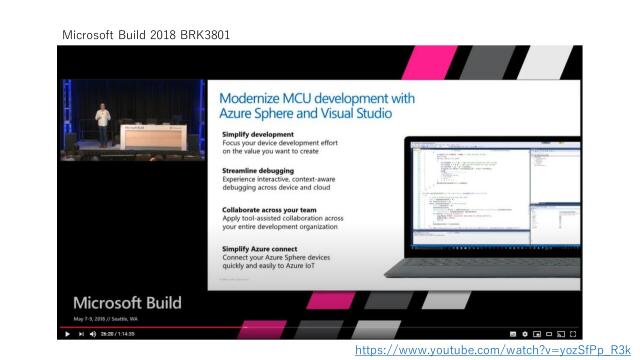Click the 'Streamline debugging' heading
640x360 pixels.
(x=258, y=171)
